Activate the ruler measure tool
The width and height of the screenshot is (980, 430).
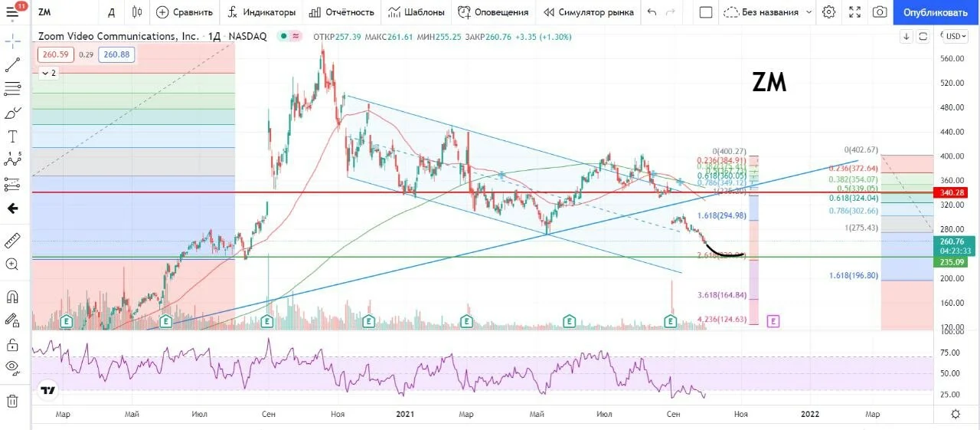pos(12,241)
